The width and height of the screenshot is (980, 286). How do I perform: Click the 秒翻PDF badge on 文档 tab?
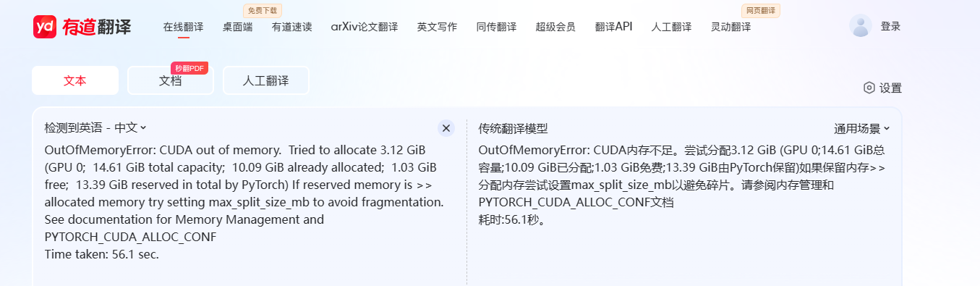[x=189, y=68]
